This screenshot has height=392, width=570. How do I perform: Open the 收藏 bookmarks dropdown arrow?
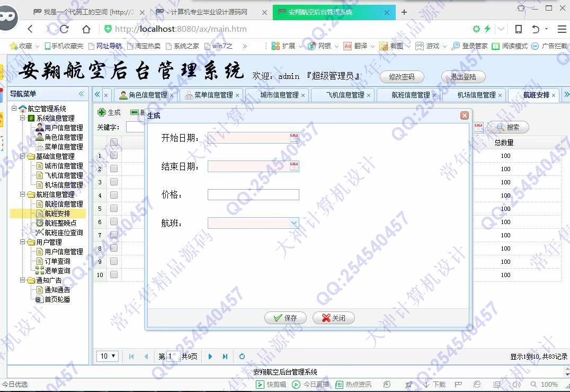pyautogui.click(x=37, y=47)
